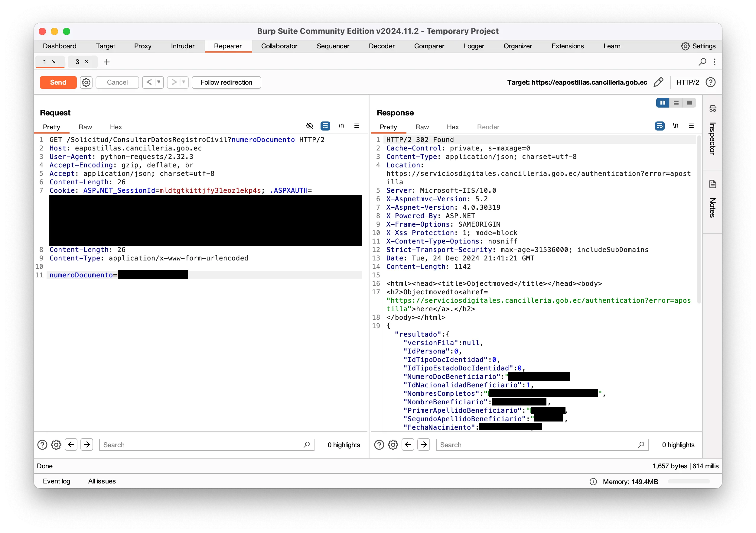Click Follow redirection button
This screenshot has height=533, width=756.
226,82
